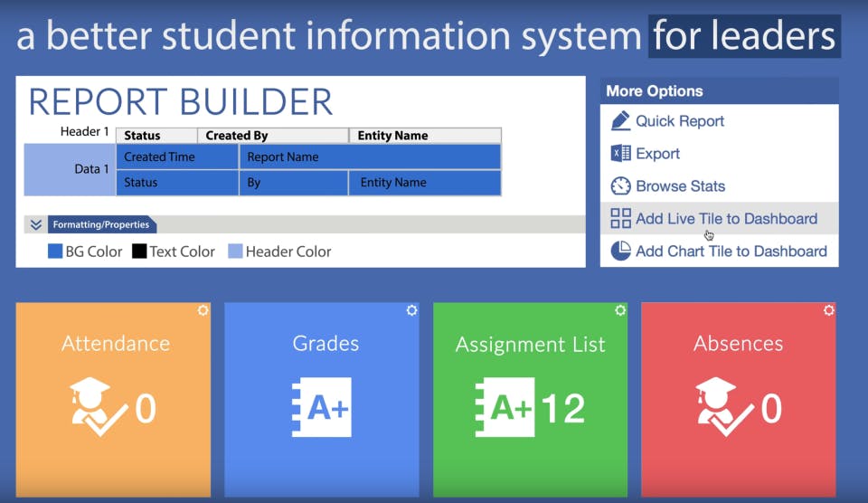The image size is (868, 503).
Task: Select the By data cell
Action: point(293,182)
